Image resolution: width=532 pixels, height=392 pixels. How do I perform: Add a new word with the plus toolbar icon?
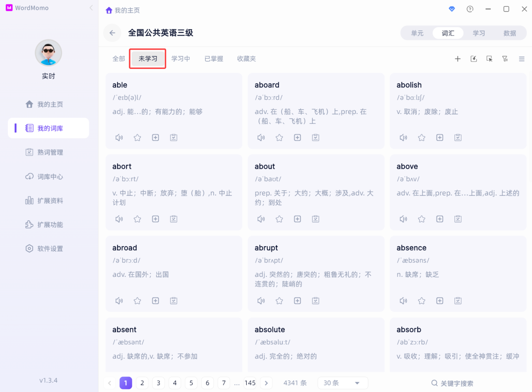click(x=457, y=59)
